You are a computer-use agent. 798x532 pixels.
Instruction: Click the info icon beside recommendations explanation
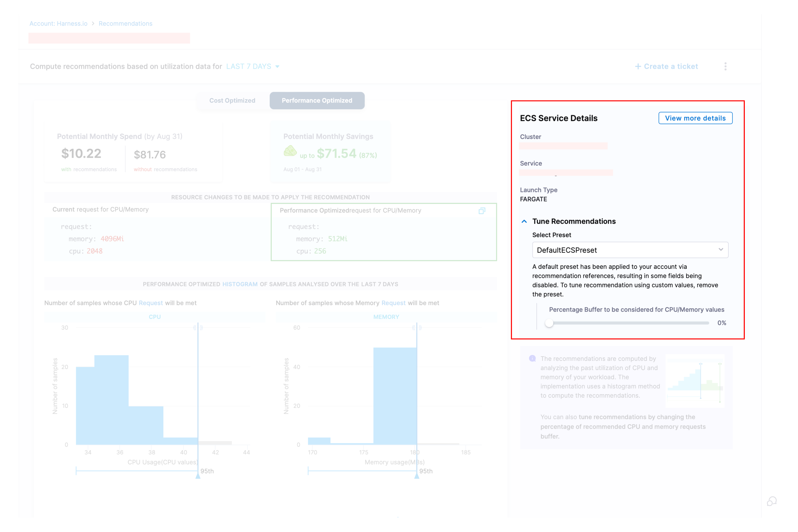(x=532, y=359)
